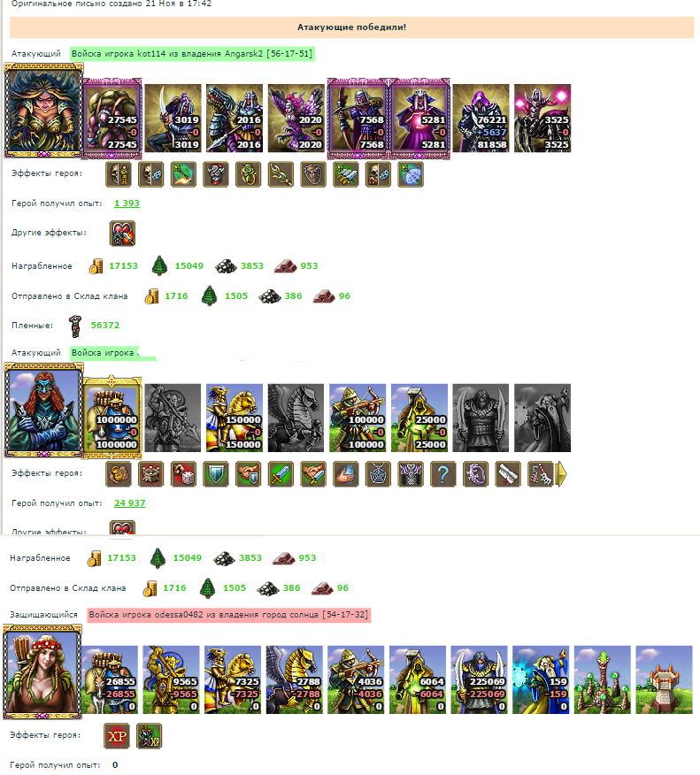
Task: Select defender hero portrait with flower wreath
Action: point(42,671)
